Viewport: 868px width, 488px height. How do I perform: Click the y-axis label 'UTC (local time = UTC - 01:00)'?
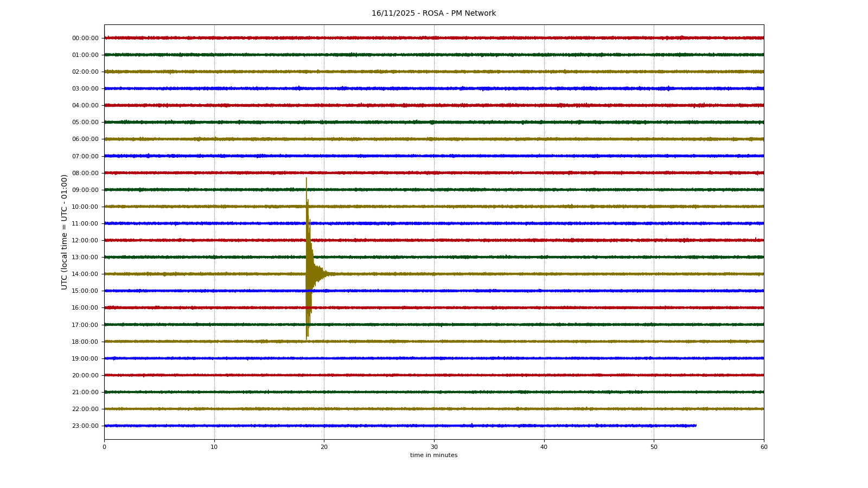pyautogui.click(x=65, y=232)
